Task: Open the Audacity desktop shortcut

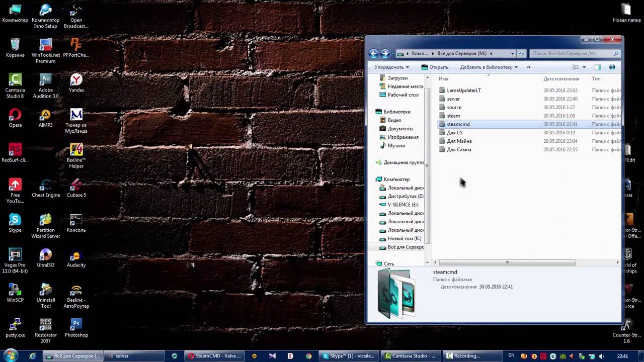Action: point(76,258)
